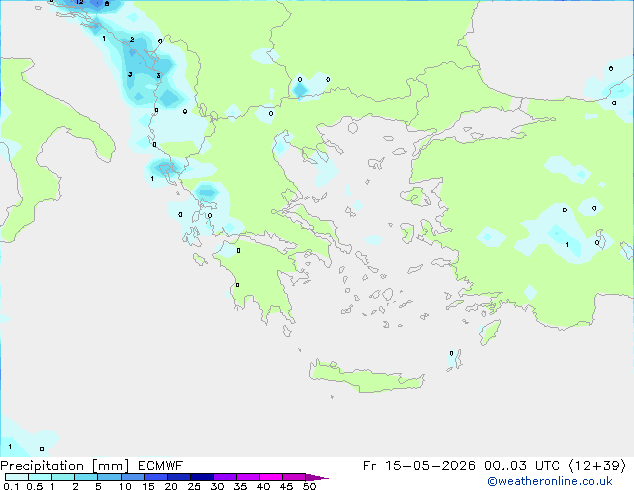Screen dimensions: 634x490
Task: Click the legend label "45"
Action: pyautogui.click(x=286, y=486)
